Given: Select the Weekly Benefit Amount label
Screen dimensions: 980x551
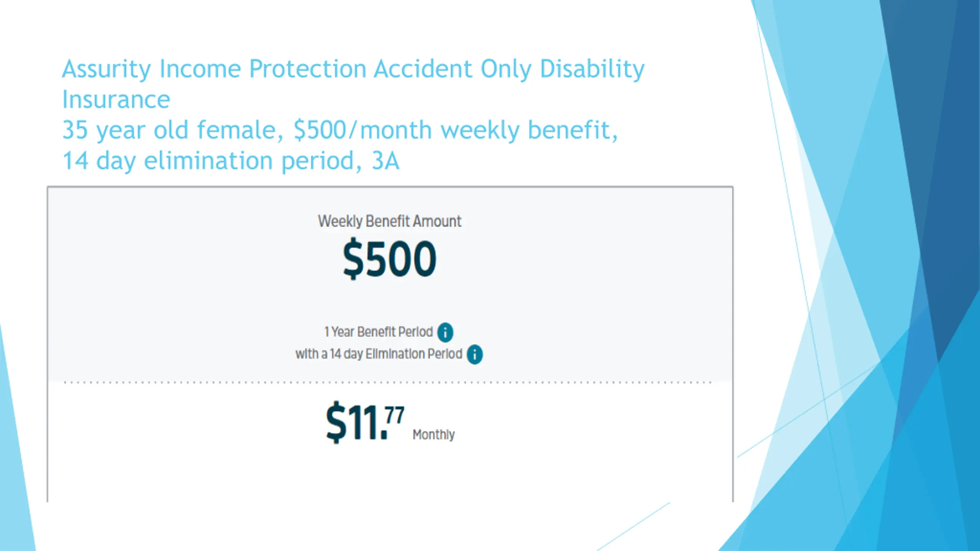Looking at the screenshot, I should pyautogui.click(x=389, y=221).
